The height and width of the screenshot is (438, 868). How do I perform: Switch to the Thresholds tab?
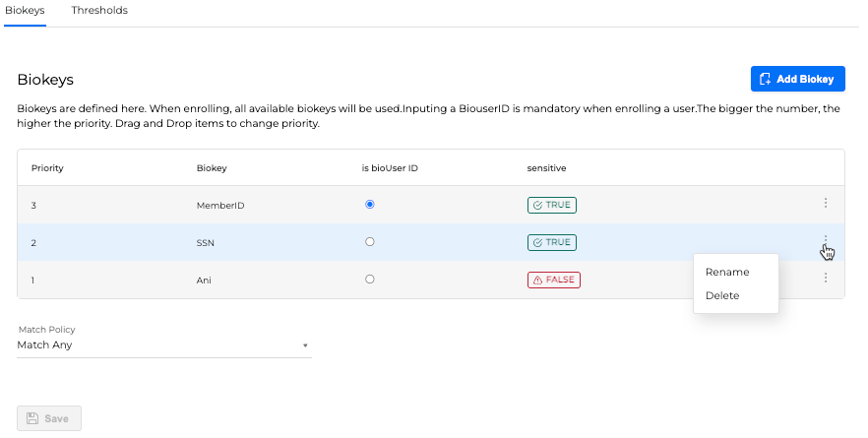click(x=99, y=11)
